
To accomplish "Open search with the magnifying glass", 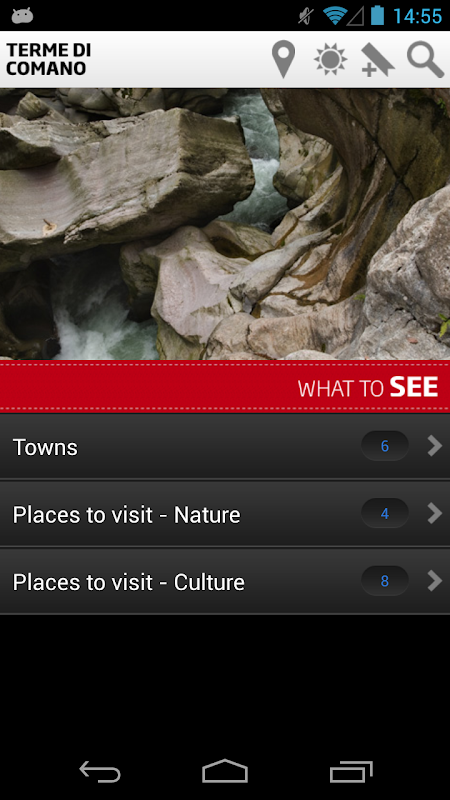I will pos(425,60).
